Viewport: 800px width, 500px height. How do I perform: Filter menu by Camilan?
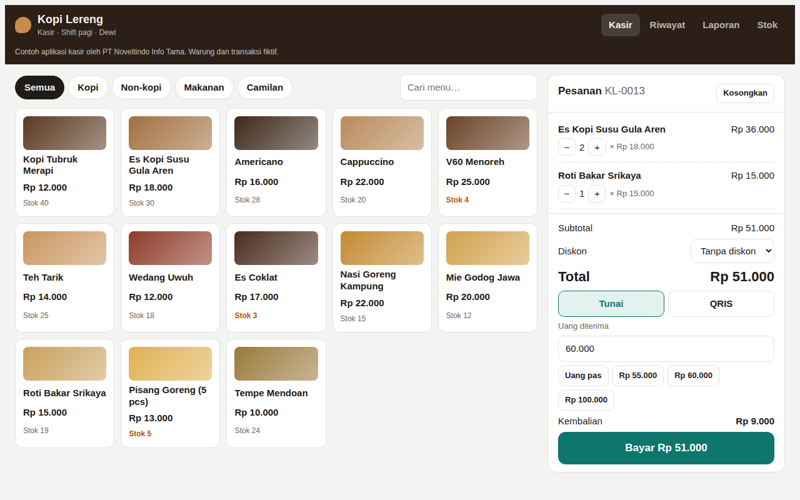point(264,87)
